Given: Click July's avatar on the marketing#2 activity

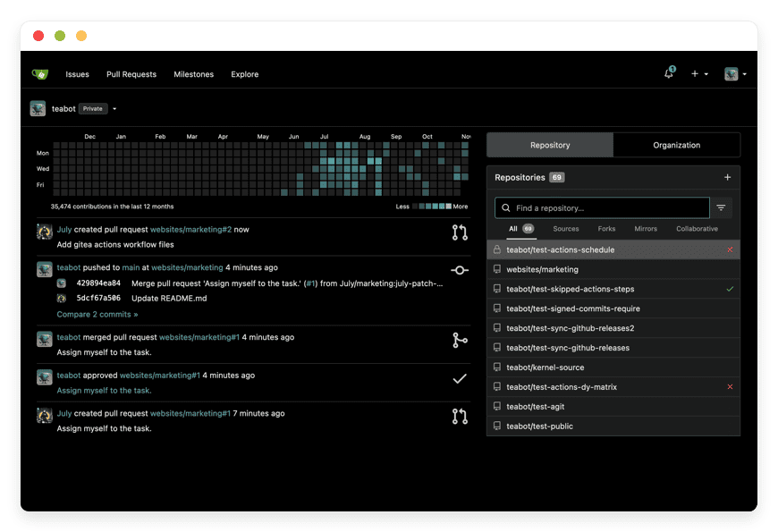Looking at the screenshot, I should click(45, 232).
